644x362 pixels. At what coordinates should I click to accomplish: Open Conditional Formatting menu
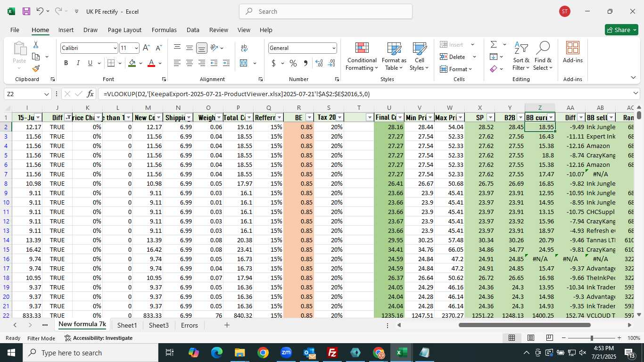pyautogui.click(x=362, y=56)
